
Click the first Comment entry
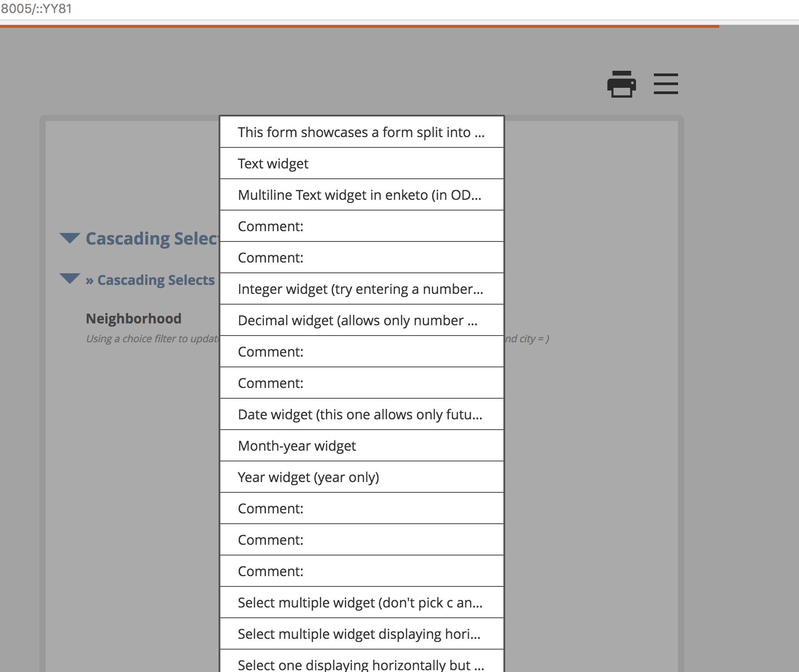pos(362,226)
